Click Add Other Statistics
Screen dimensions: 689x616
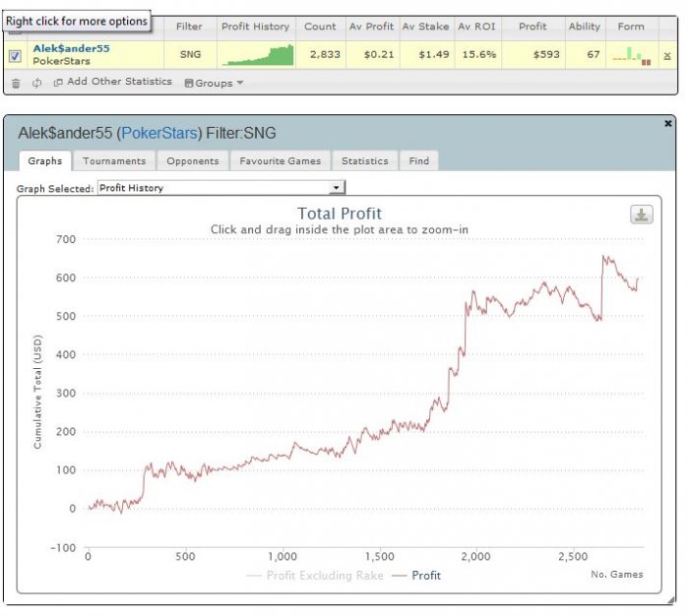(x=119, y=82)
